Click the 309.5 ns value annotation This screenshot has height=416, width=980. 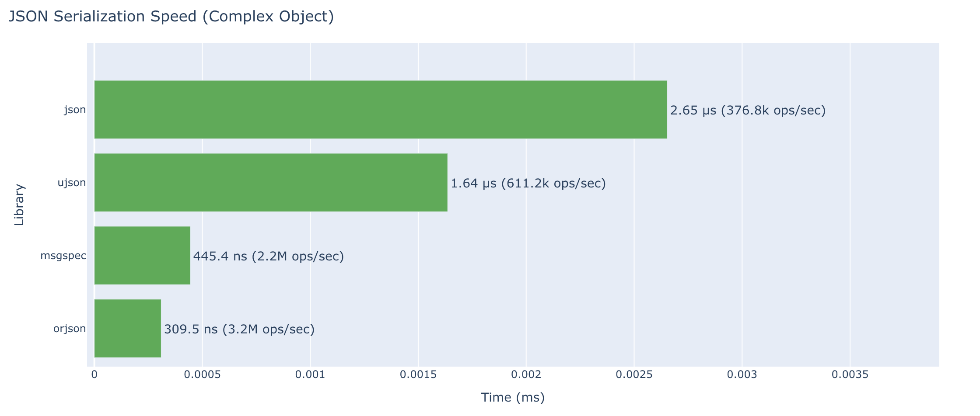point(239,329)
